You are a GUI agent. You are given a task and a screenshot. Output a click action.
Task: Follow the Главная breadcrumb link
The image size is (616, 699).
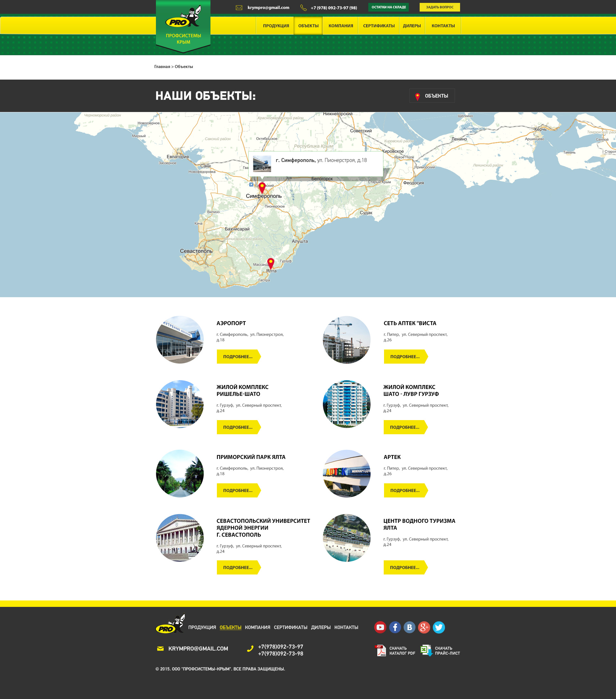click(162, 67)
